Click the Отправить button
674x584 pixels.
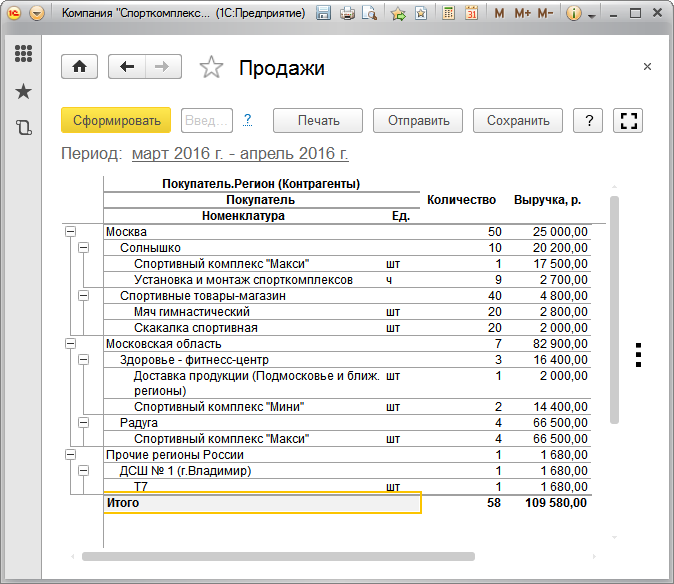418,120
